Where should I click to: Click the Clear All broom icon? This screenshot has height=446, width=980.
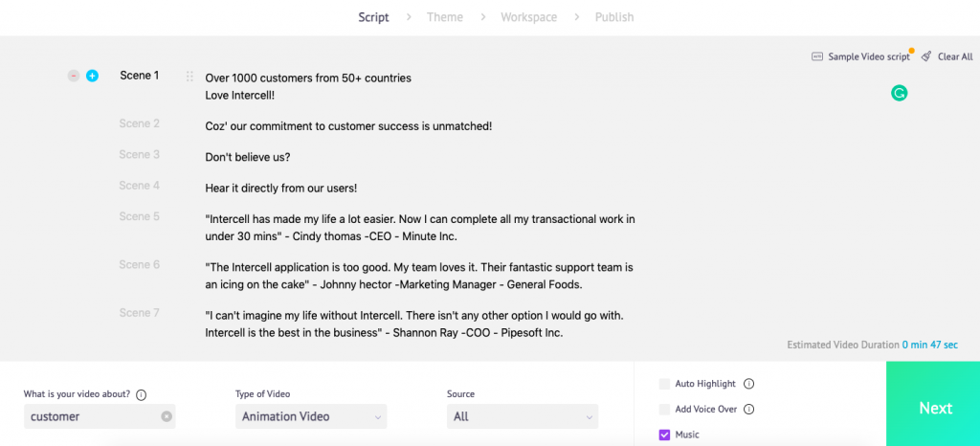[x=926, y=56]
